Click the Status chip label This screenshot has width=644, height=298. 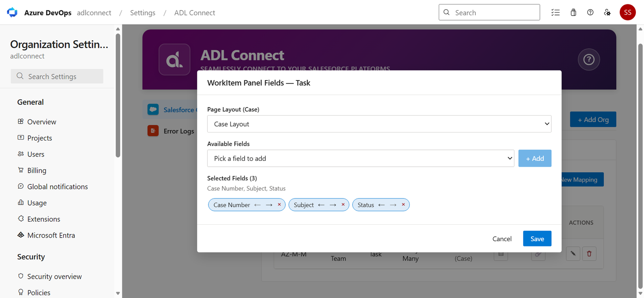tap(366, 205)
